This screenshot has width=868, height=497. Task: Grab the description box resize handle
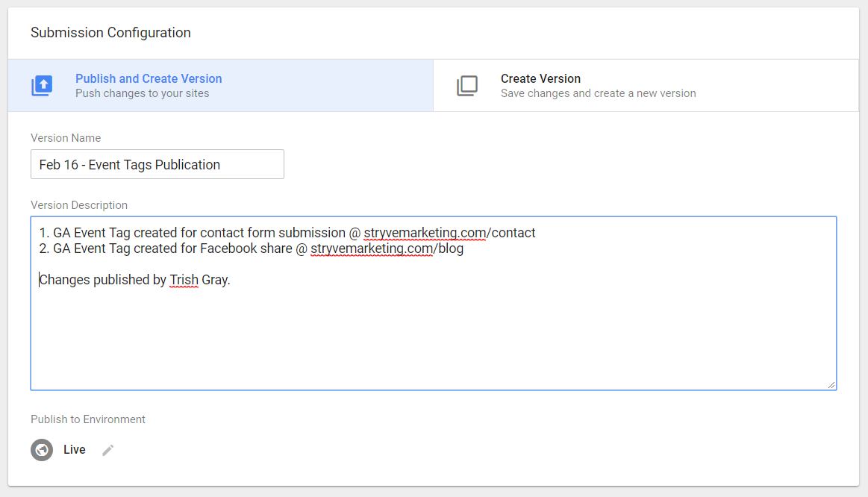(x=831, y=384)
